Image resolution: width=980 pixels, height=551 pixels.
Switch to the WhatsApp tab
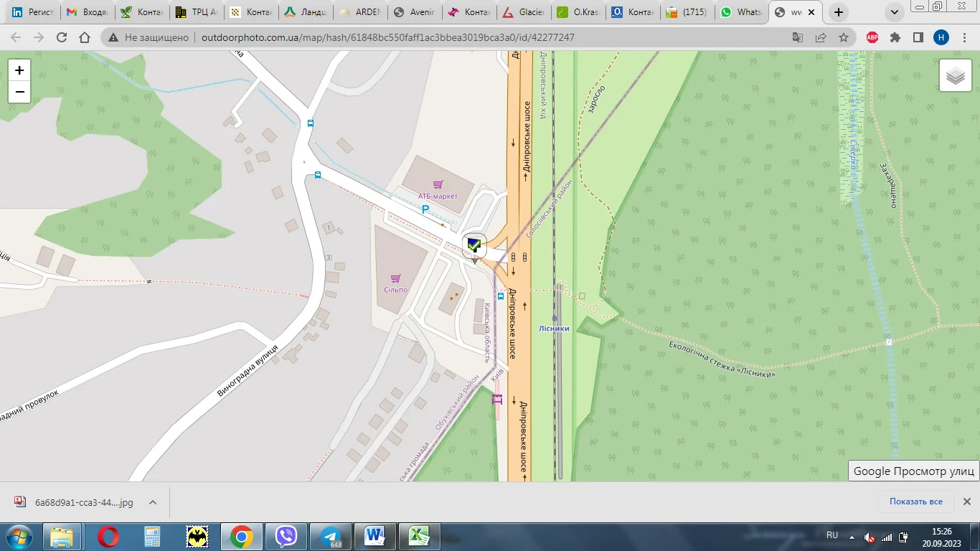point(741,12)
